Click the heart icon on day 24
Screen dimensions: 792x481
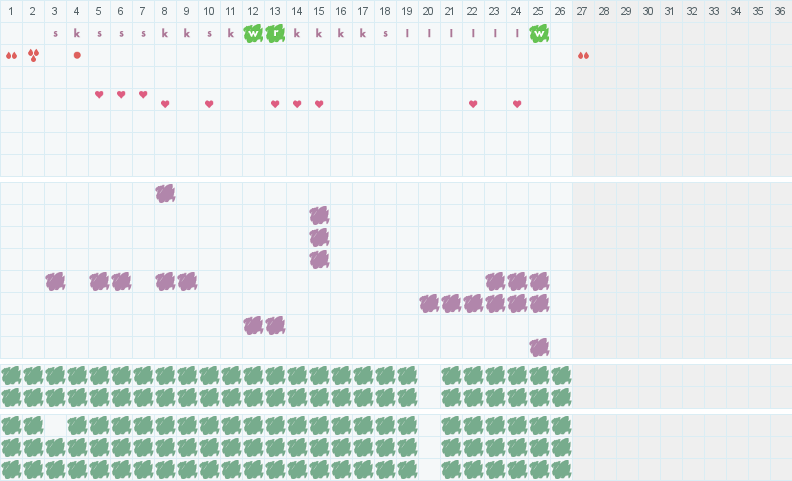517,104
